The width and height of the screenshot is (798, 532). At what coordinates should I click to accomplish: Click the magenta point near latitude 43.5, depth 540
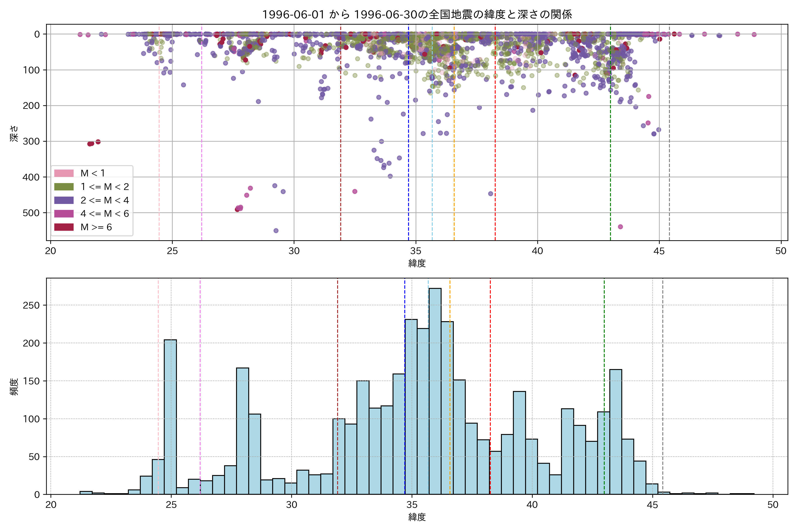click(620, 227)
